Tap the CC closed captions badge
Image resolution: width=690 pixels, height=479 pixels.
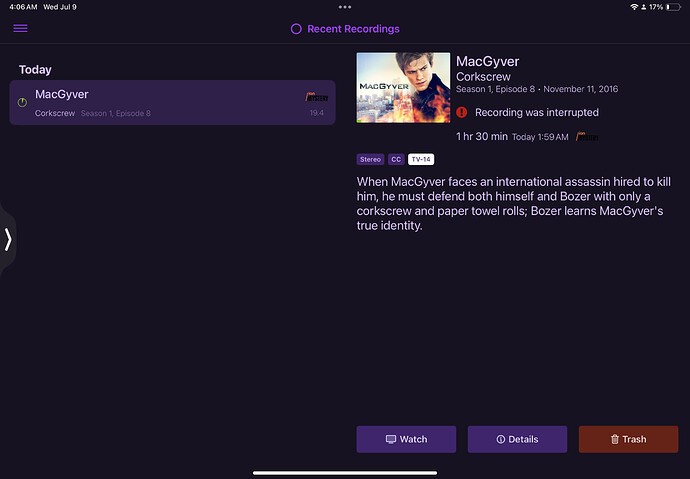(x=396, y=159)
